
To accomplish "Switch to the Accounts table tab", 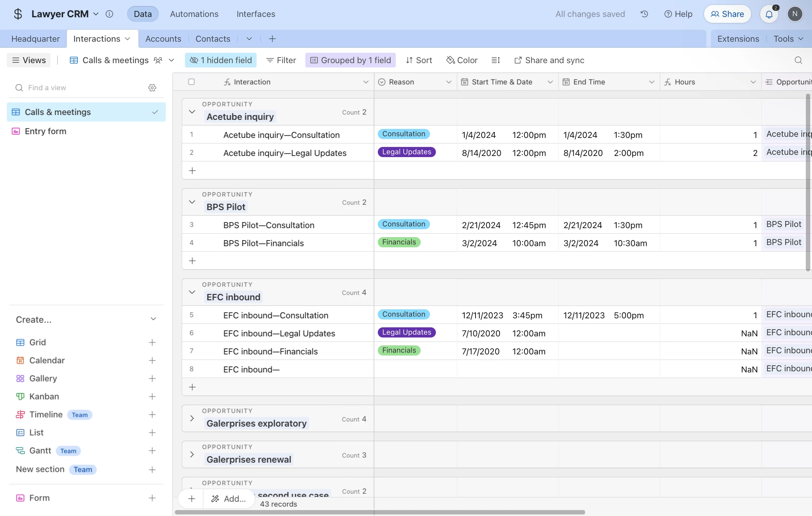I will click(163, 39).
